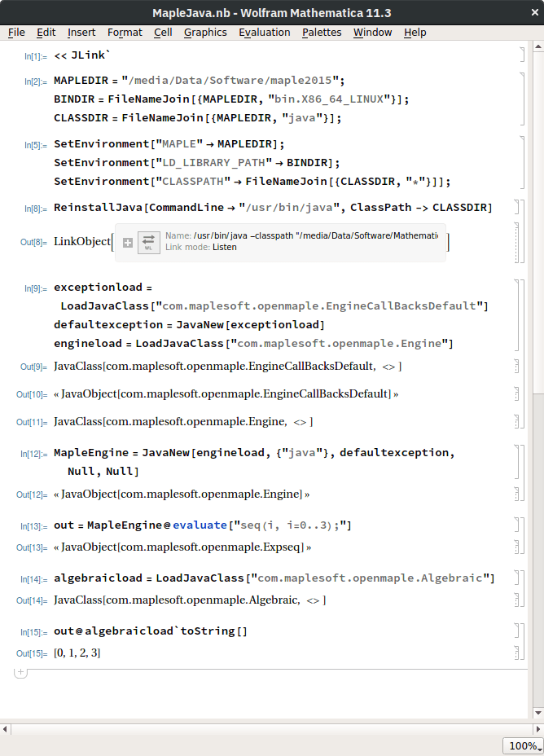Click the out@algebraicload`toString[] line
This screenshot has width=544, height=756.
(x=151, y=631)
